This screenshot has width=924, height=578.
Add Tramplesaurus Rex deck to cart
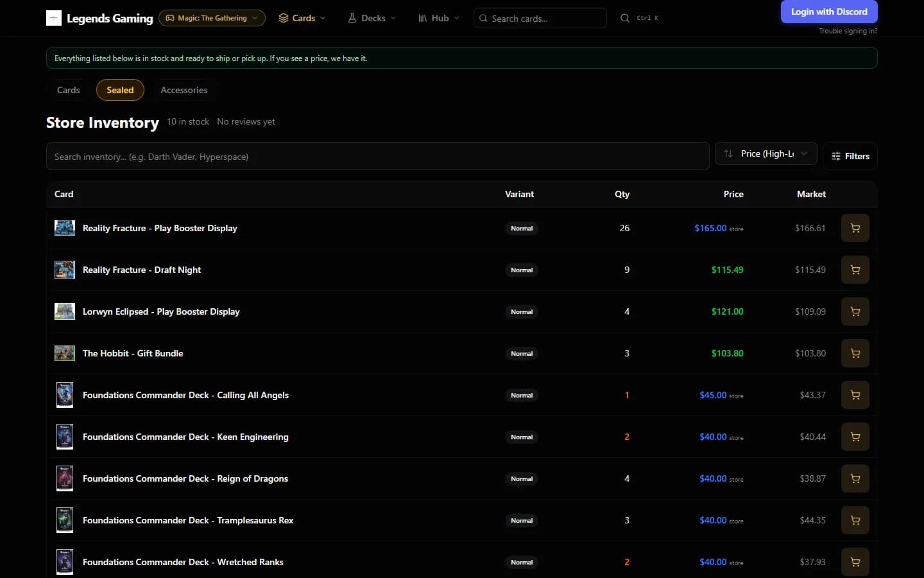855,520
